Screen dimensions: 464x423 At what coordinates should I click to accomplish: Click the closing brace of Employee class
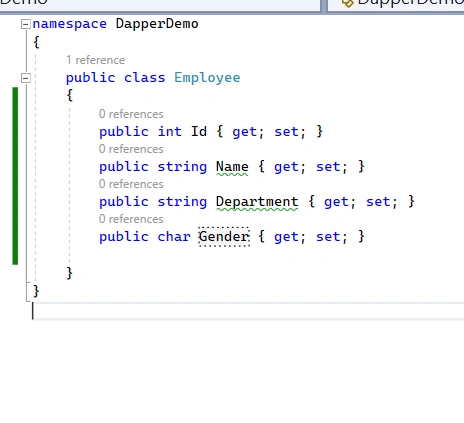70,273
